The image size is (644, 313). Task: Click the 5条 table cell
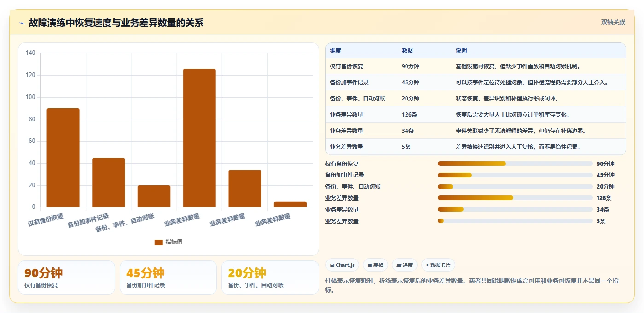(406, 147)
